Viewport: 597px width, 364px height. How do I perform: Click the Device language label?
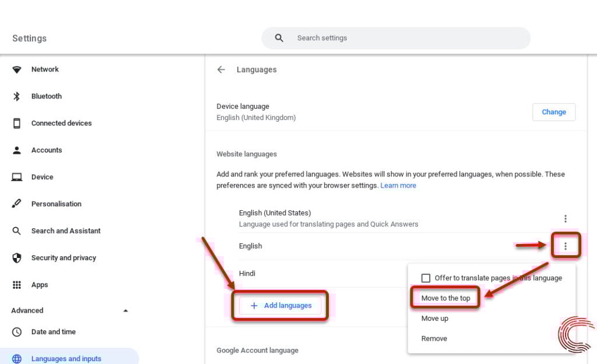(243, 107)
